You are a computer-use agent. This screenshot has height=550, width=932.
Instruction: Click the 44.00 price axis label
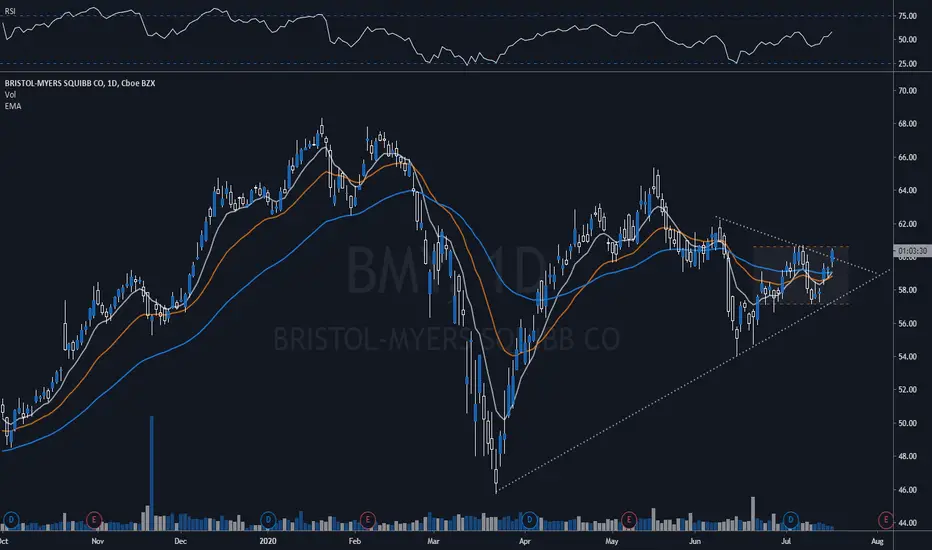pos(908,523)
